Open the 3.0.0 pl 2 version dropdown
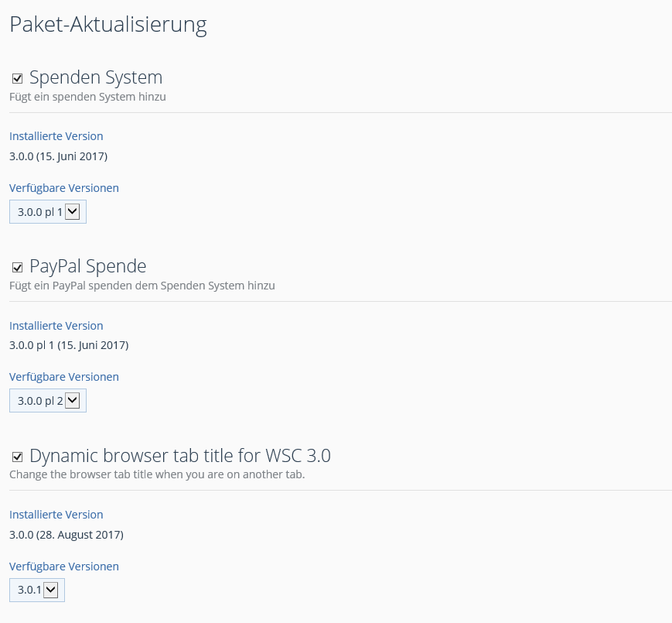Screen dimensions: 672x623 pyautogui.click(x=48, y=400)
